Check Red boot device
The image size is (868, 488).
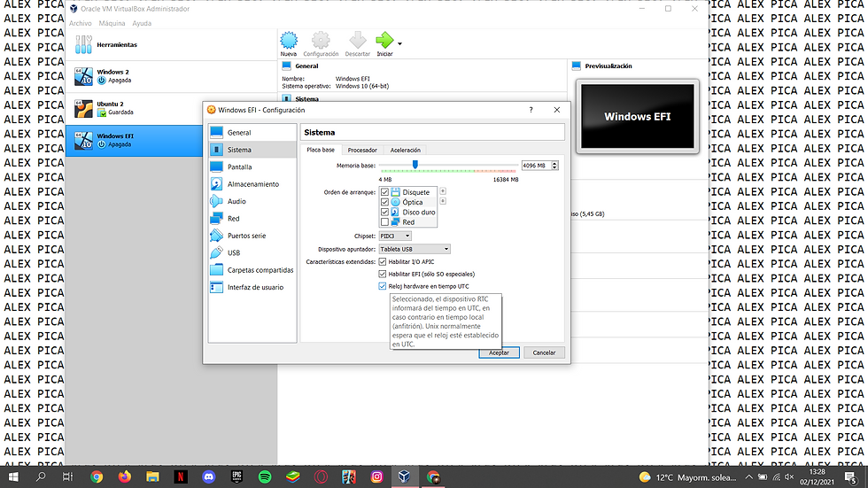click(x=384, y=222)
